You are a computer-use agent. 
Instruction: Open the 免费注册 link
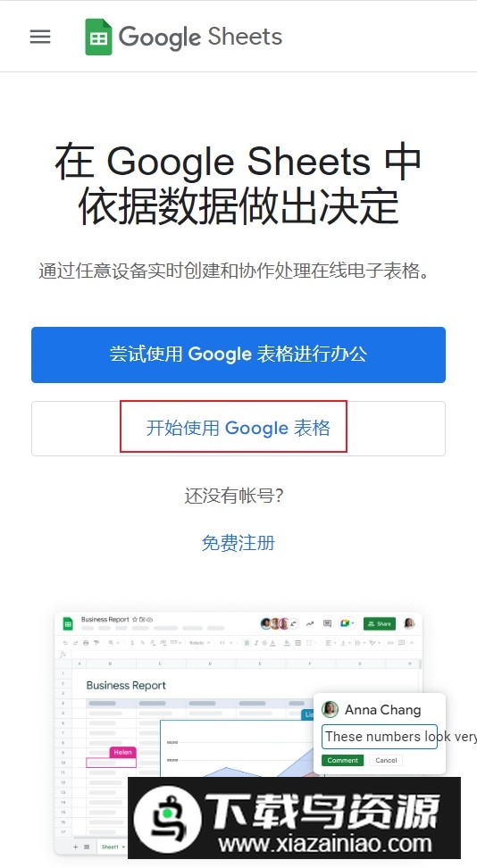tap(238, 543)
